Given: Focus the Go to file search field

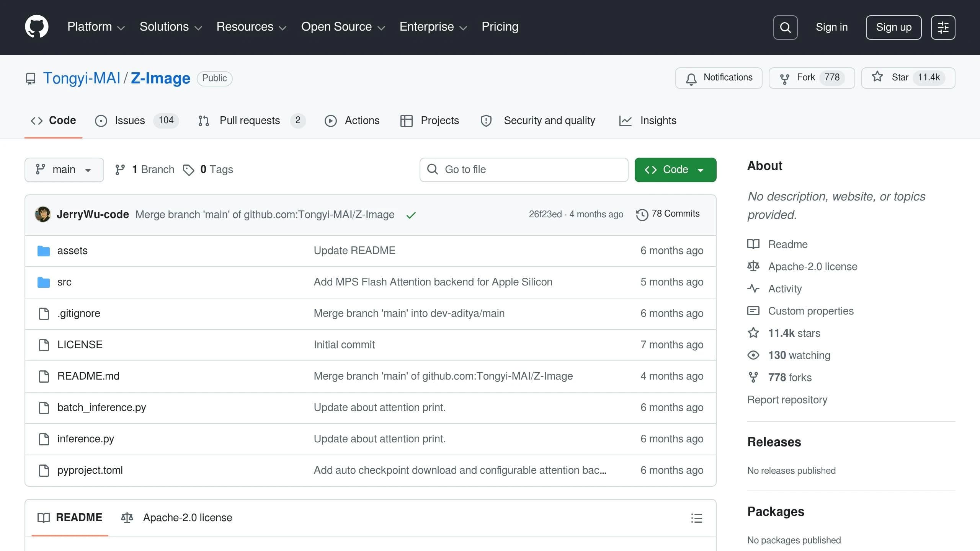Looking at the screenshot, I should point(524,170).
